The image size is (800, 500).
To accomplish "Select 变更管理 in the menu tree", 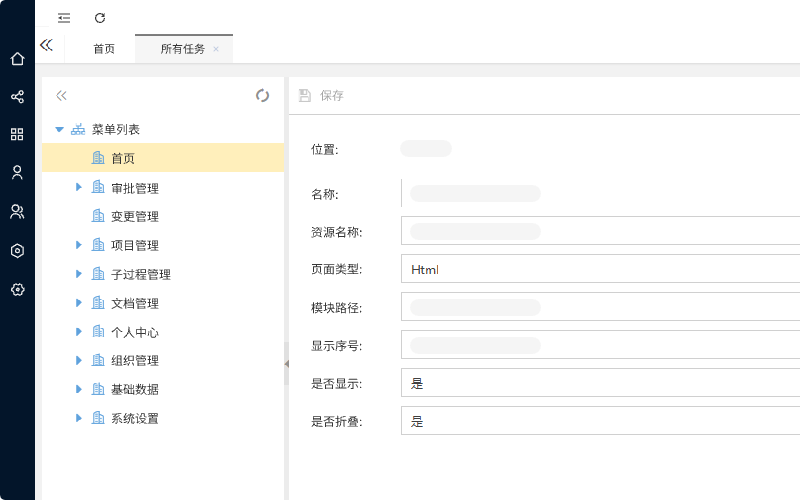I will pyautogui.click(x=134, y=216).
